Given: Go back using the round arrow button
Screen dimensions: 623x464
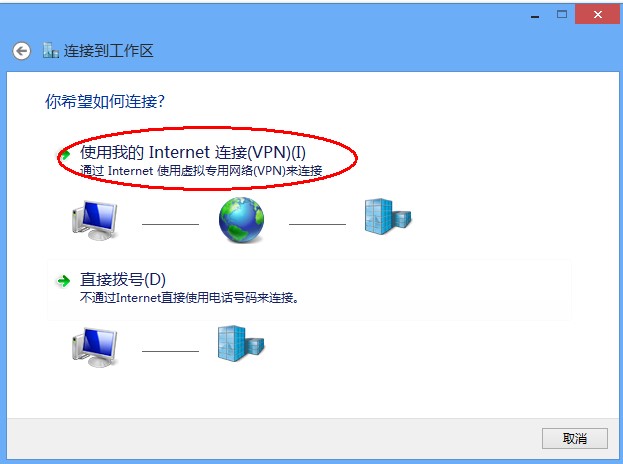Looking at the screenshot, I should (21, 51).
